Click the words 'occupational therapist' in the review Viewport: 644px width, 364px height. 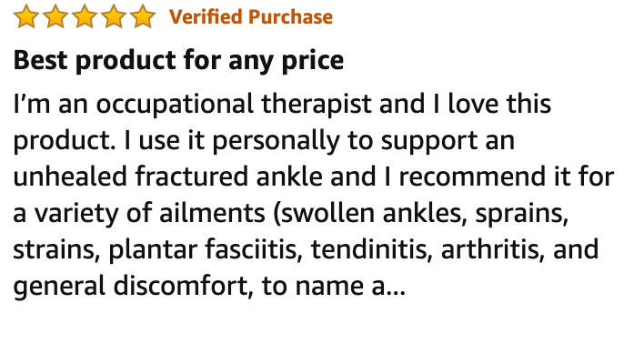[234, 105]
